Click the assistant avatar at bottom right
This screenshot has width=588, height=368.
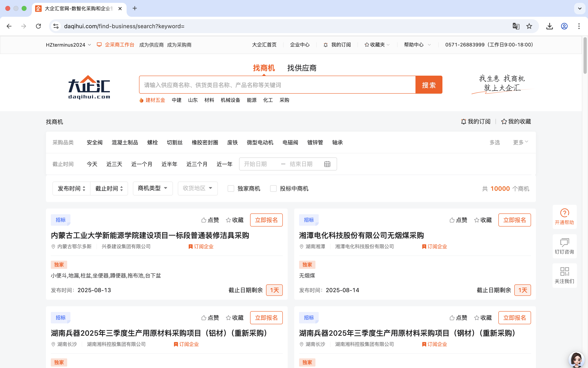[x=576, y=359]
